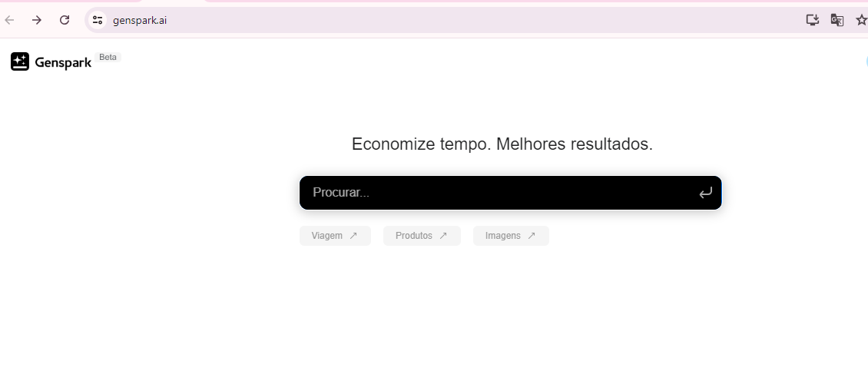
Task: Click the Genspark sparkle logo icon
Action: point(20,61)
